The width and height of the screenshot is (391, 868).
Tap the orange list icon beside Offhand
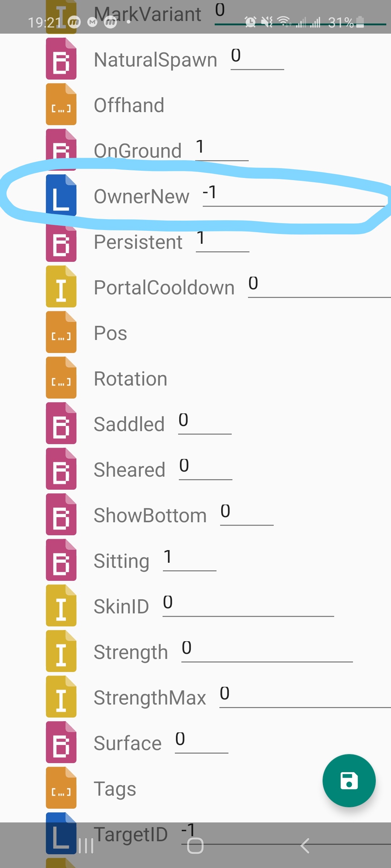click(x=61, y=104)
